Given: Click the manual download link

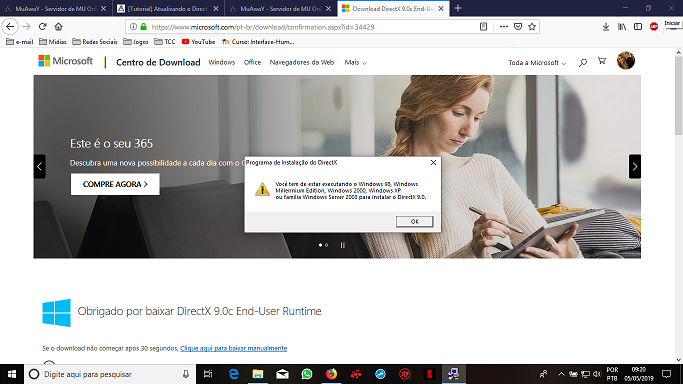Looking at the screenshot, I should (x=233, y=348).
